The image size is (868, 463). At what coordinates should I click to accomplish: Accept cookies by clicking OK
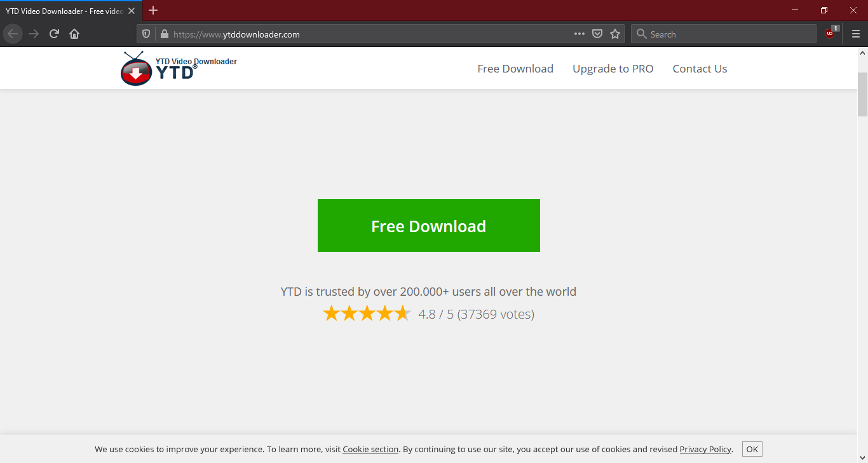click(x=751, y=448)
